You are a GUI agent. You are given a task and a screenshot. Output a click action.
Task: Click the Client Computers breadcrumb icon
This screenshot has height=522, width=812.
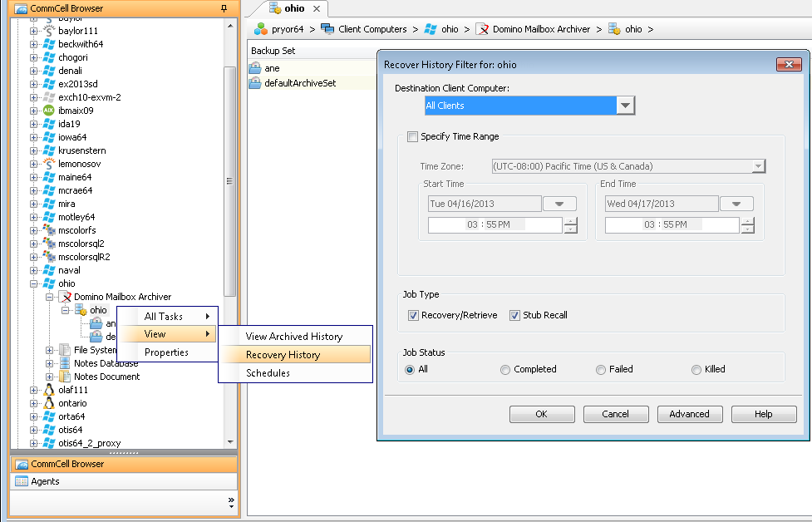click(x=327, y=29)
